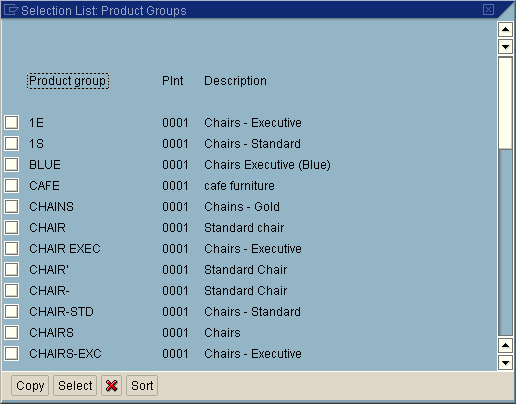Select the CHAIR-STD checkbox
Viewport: 516px width, 404px height.
click(x=12, y=311)
